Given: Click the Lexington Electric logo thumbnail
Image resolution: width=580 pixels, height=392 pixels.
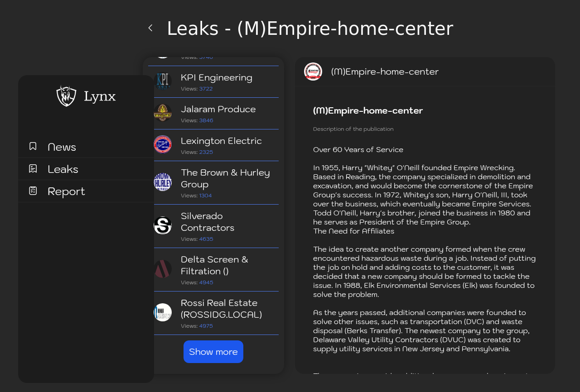Looking at the screenshot, I should pyautogui.click(x=163, y=145).
